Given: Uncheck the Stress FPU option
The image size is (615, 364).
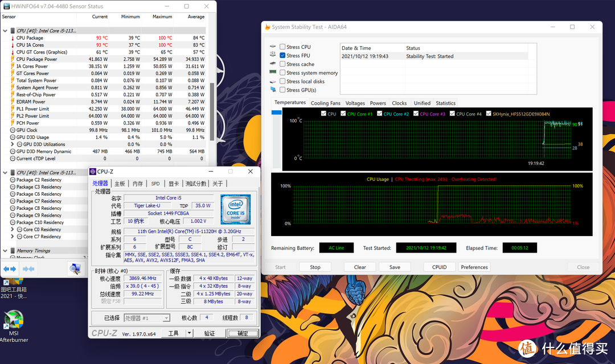Looking at the screenshot, I should (282, 55).
